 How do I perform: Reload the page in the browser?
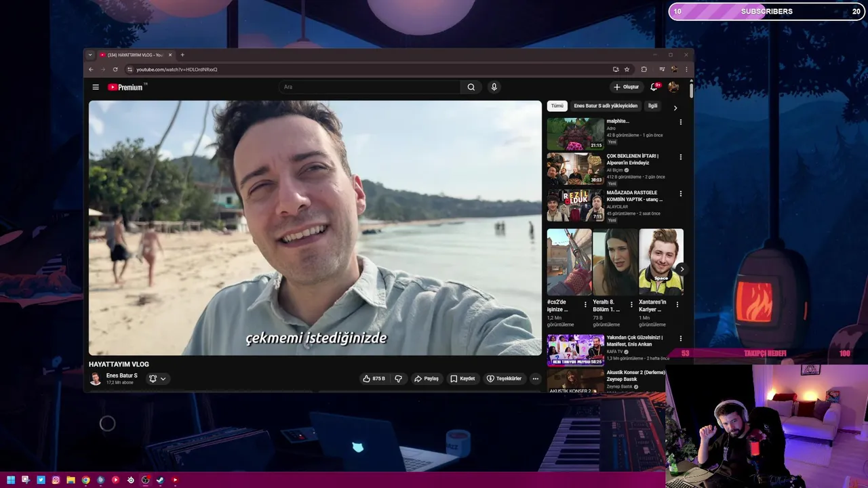pos(115,69)
